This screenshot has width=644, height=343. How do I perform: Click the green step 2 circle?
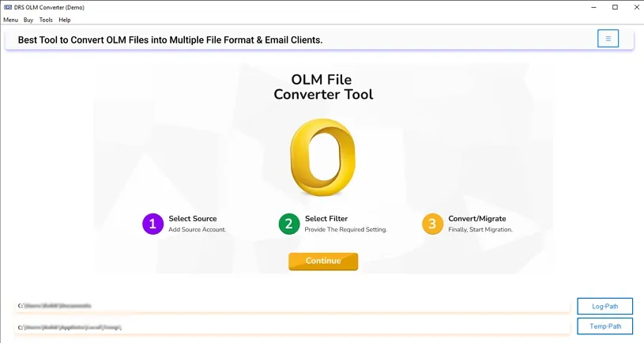pyautogui.click(x=289, y=224)
